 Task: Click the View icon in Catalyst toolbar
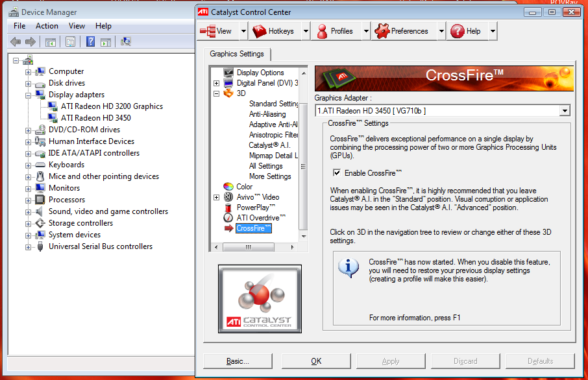(208, 31)
